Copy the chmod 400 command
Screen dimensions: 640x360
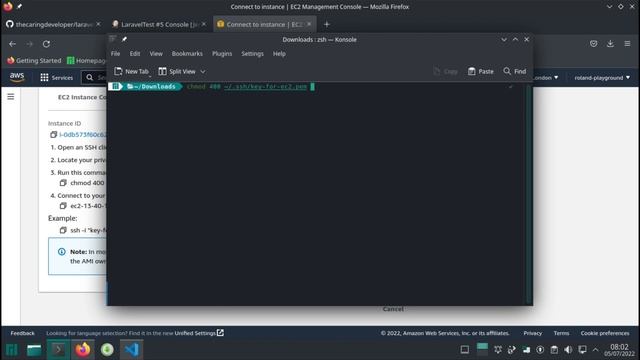pyautogui.click(x=63, y=183)
